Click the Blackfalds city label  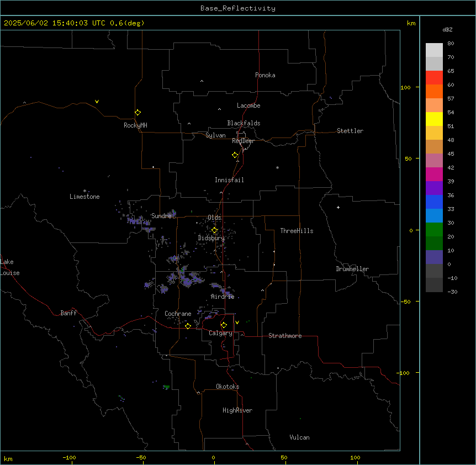pos(244,123)
